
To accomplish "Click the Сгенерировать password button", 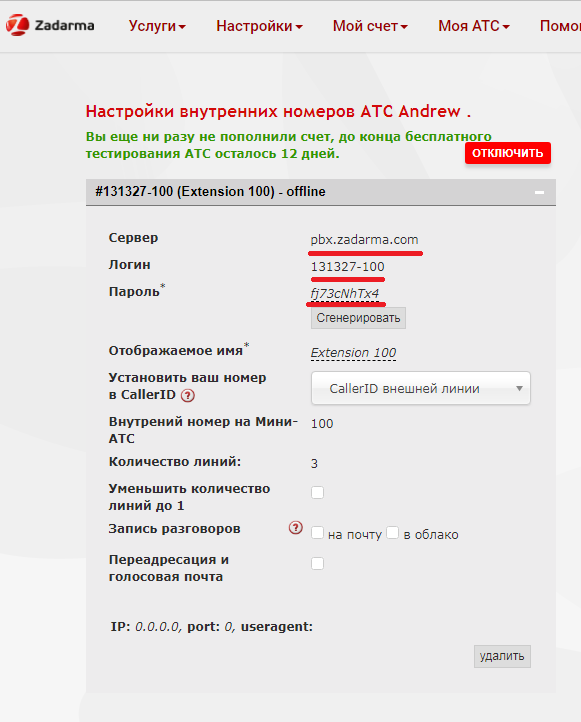I will [x=358, y=318].
